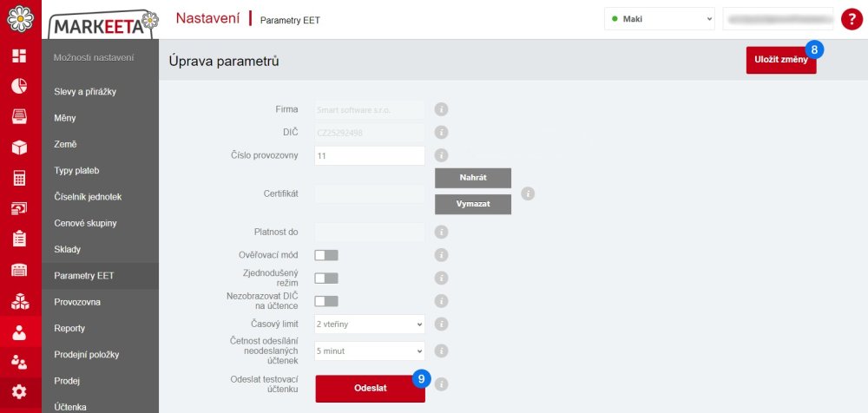Click the blurred user account field in the header
This screenshot has width=868, height=413.
[778, 19]
